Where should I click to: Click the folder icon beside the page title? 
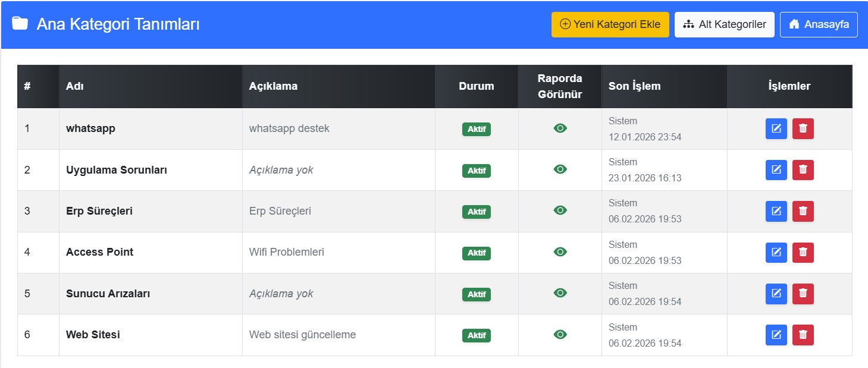pyautogui.click(x=20, y=24)
